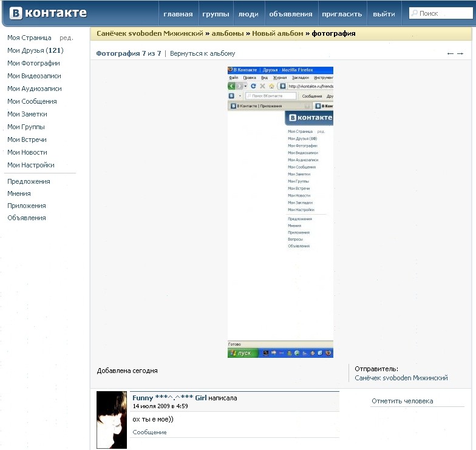Open sender link Санёчек svoboden Мижинский
The image size is (476, 450).
click(x=401, y=378)
